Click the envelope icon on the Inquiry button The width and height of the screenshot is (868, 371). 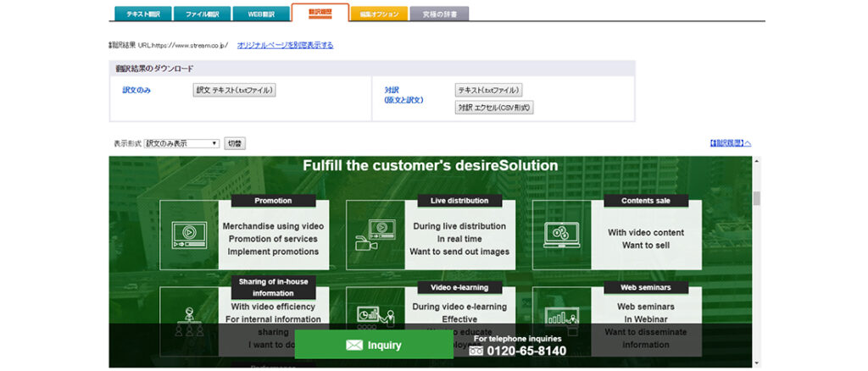353,345
